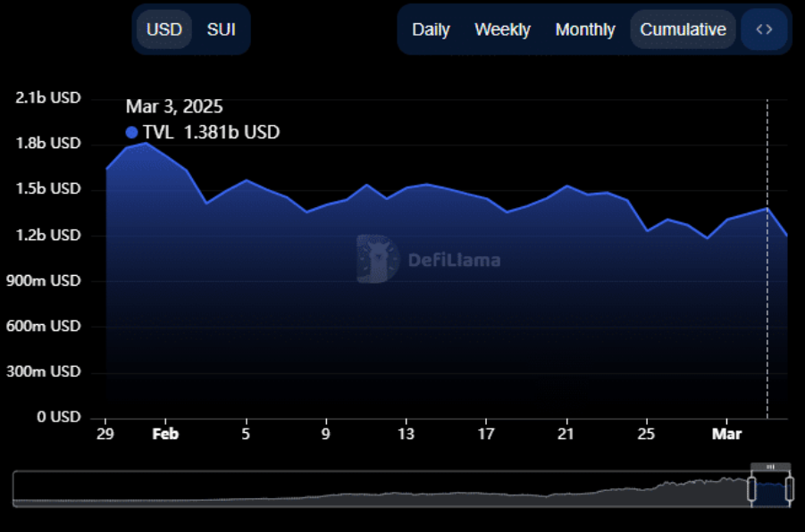This screenshot has width=805, height=532.
Task: Click the '1.2b USD' y-axis label
Action: click(x=48, y=236)
